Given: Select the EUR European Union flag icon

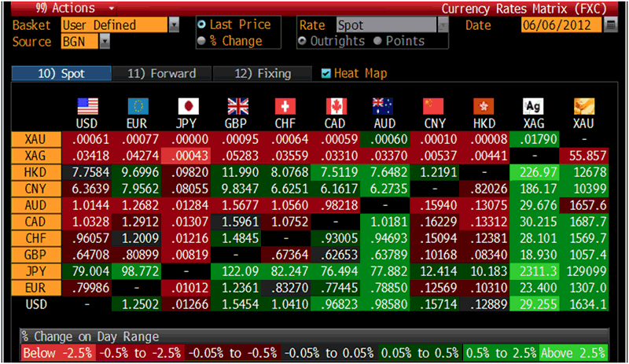Looking at the screenshot, I should tap(138, 106).
